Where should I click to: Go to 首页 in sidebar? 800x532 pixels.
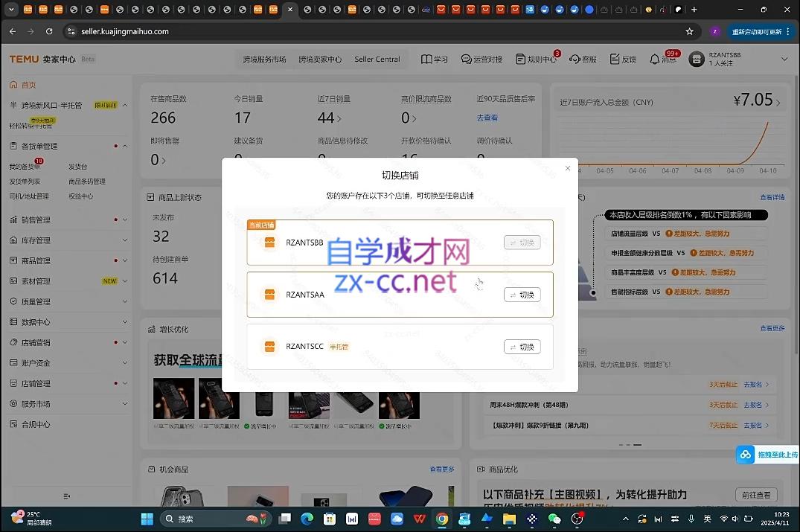(x=23, y=85)
